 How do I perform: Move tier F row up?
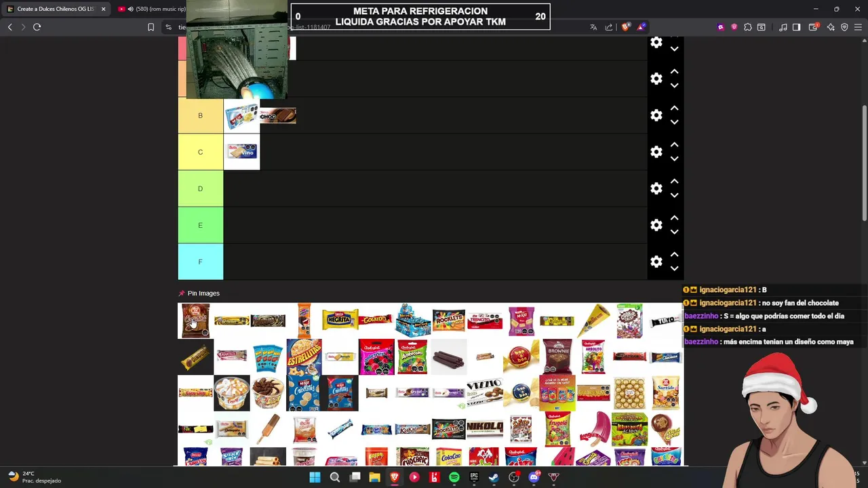pyautogui.click(x=674, y=255)
